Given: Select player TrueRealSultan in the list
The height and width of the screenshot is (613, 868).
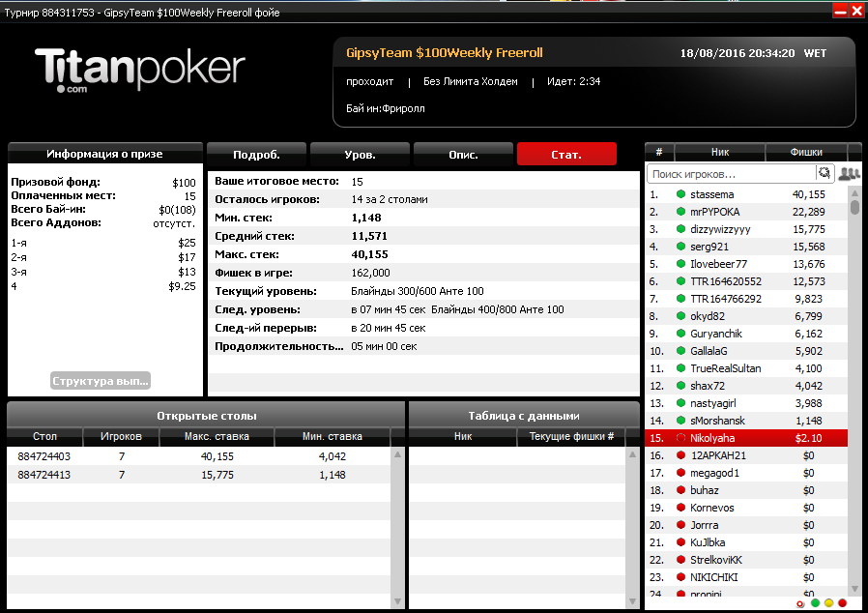Looking at the screenshot, I should 746,368.
